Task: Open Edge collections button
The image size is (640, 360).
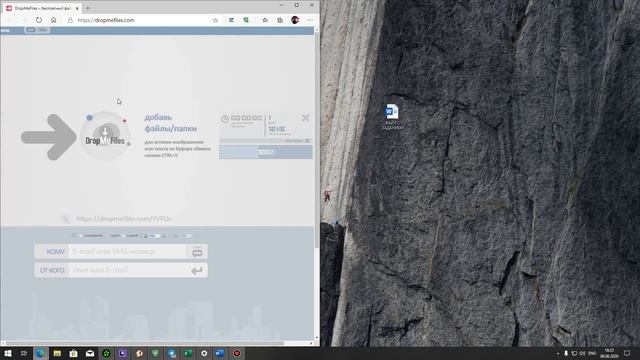Action: coord(280,20)
